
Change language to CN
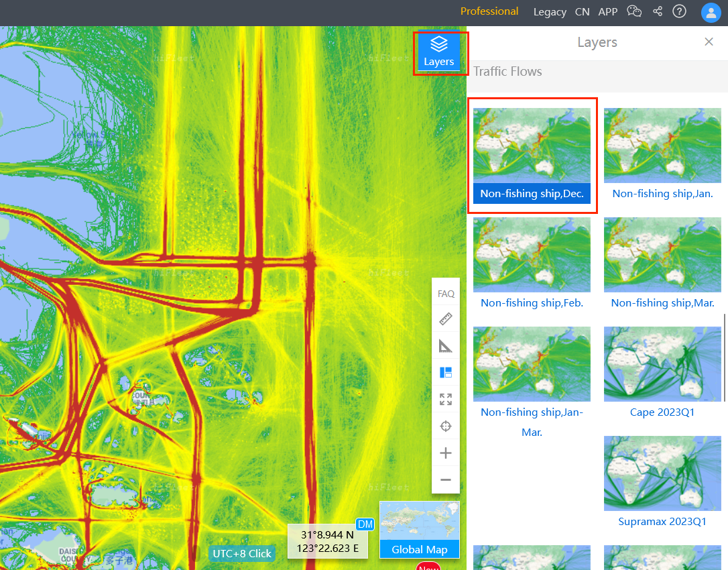point(583,11)
